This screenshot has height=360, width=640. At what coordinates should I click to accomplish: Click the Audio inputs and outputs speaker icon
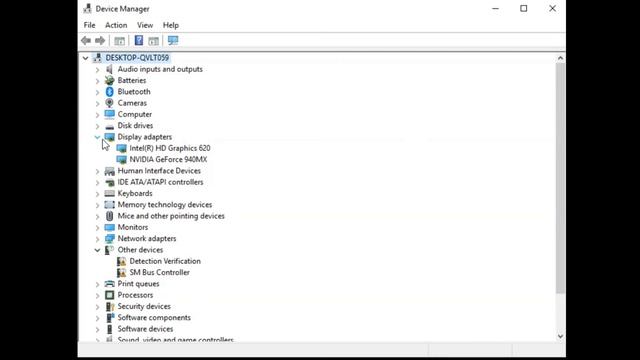109,69
